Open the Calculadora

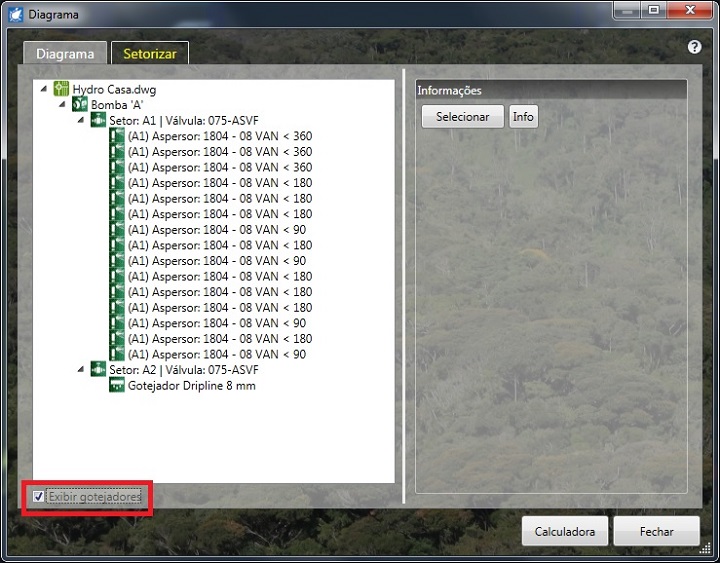click(564, 532)
